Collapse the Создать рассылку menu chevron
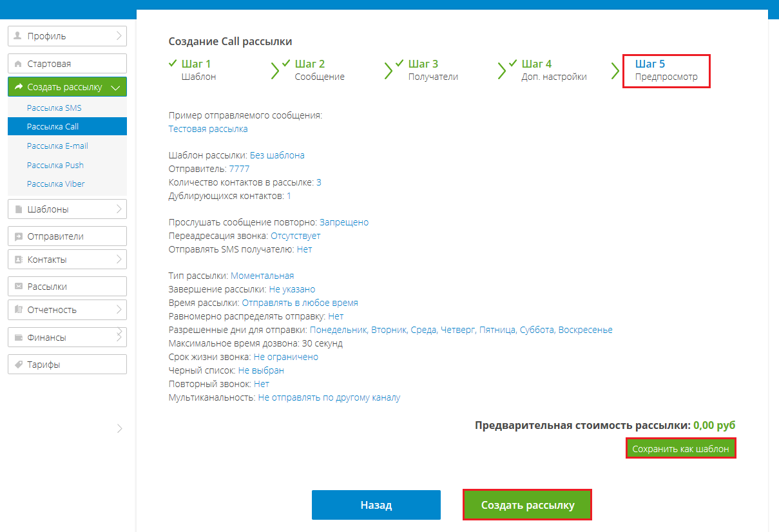779x532 pixels. [x=115, y=87]
